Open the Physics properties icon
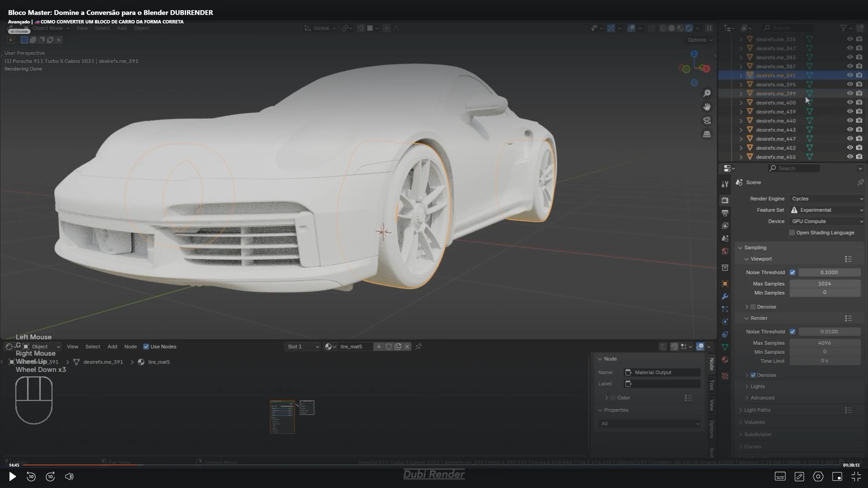 click(x=725, y=322)
